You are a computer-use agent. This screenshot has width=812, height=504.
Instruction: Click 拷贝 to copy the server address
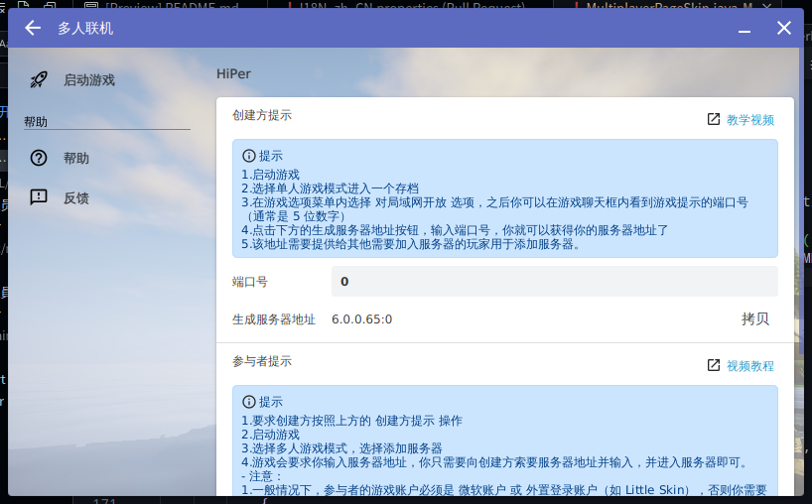(x=755, y=318)
